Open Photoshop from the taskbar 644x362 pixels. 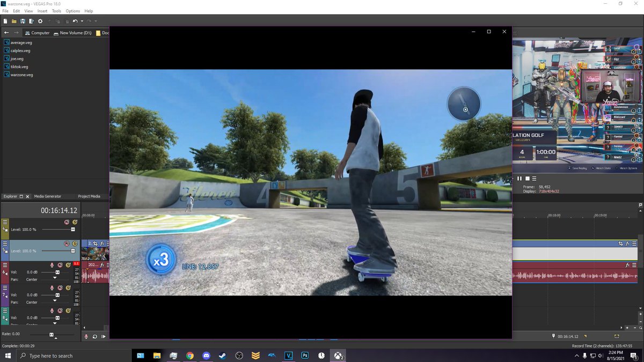tap(305, 355)
